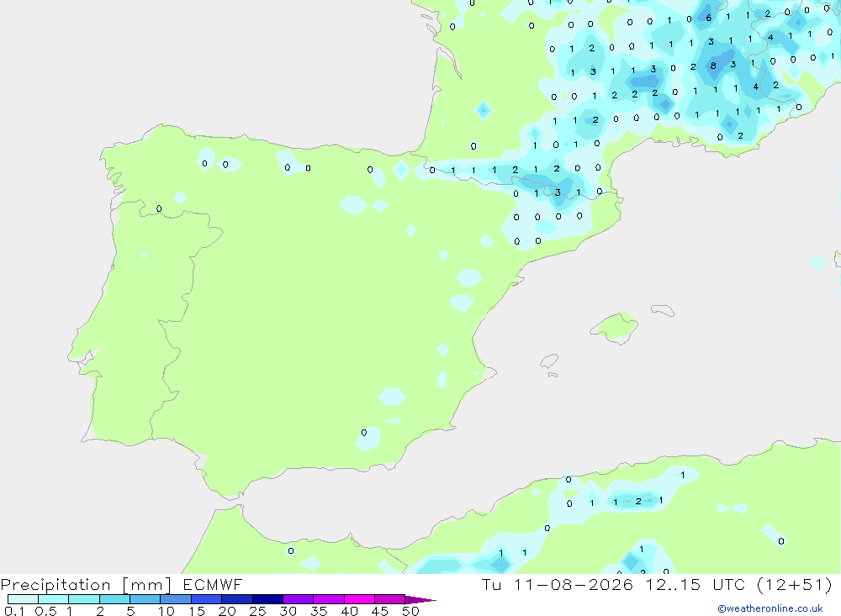Select the 2–5 mm legend color swatch
Screen dimensions: 841x616
pyautogui.click(x=114, y=599)
